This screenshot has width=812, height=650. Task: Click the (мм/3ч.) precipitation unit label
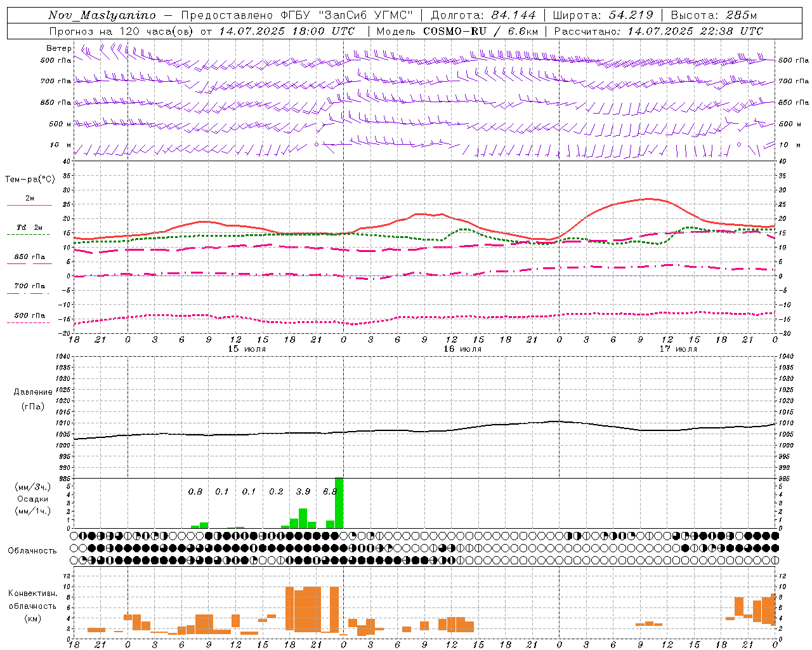click(x=33, y=487)
